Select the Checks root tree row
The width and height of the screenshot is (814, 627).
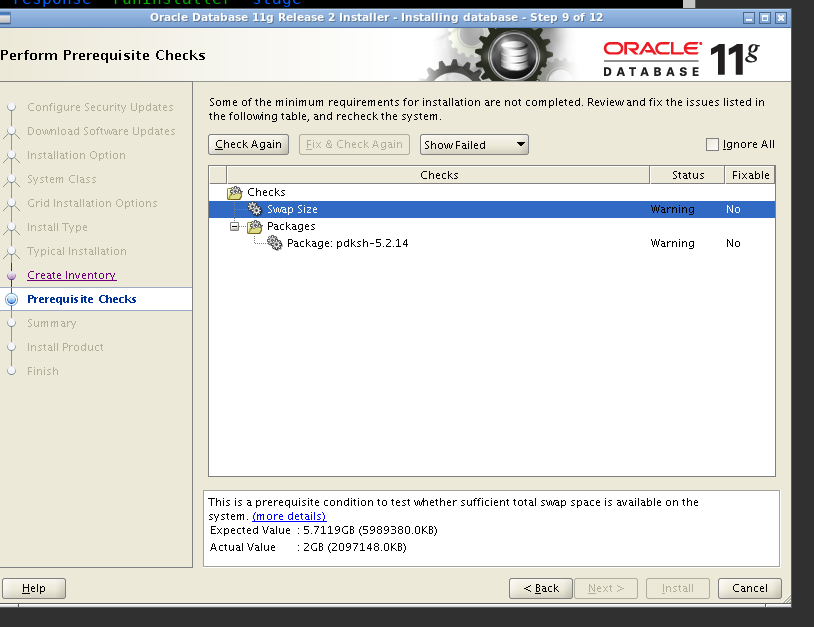(x=492, y=192)
